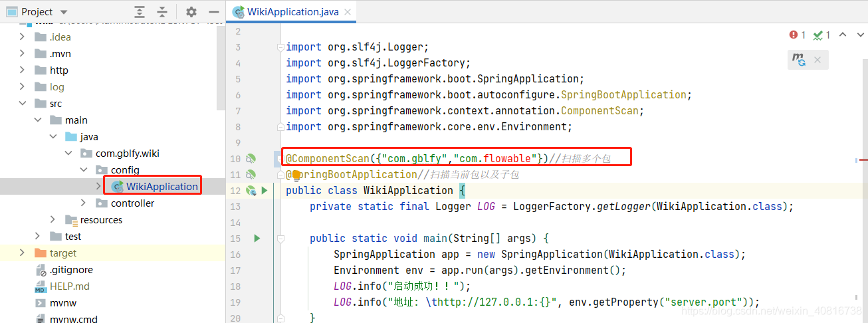This screenshot has height=323, width=868.
Task: Click the Load Maven Changes icon
Action: point(799,60)
